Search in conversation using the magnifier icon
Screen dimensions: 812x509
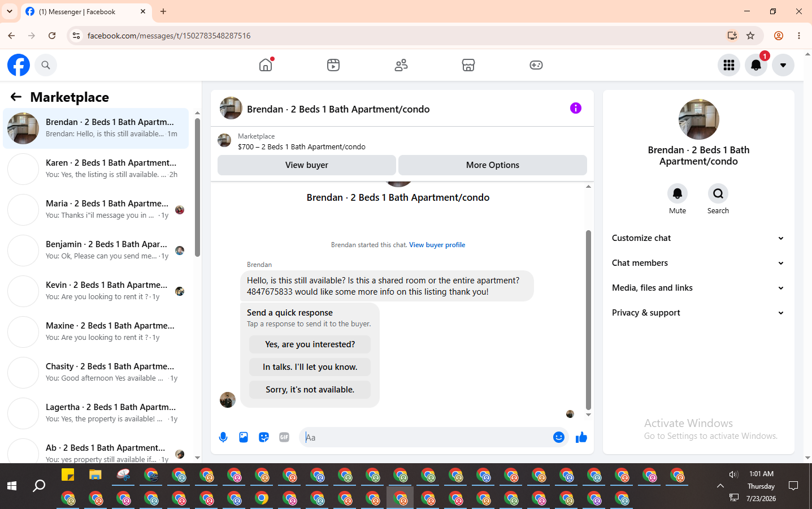tap(718, 193)
